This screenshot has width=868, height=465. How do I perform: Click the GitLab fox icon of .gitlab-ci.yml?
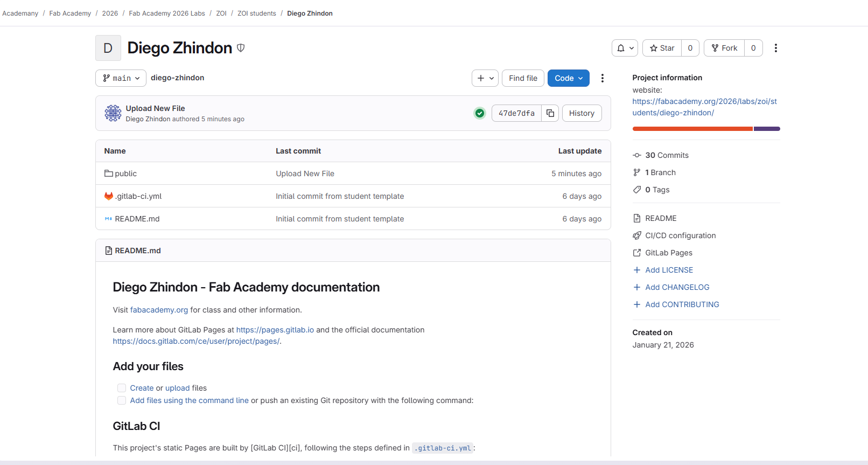click(109, 196)
